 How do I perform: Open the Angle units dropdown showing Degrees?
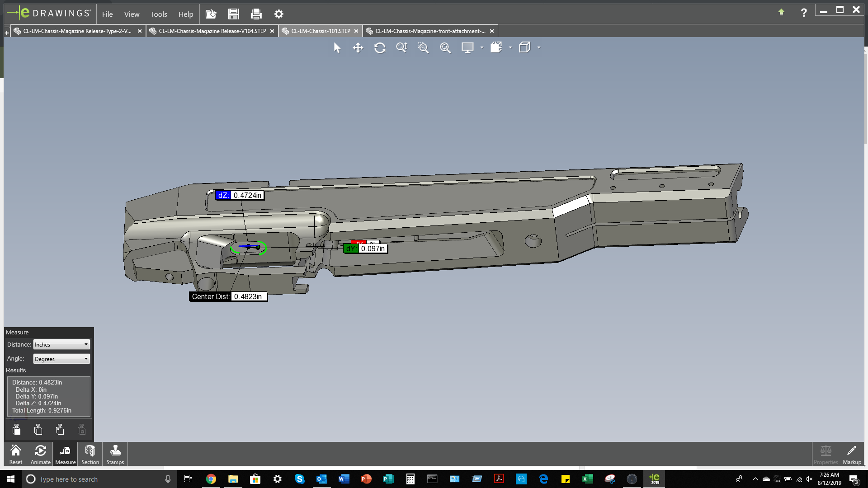coord(61,359)
